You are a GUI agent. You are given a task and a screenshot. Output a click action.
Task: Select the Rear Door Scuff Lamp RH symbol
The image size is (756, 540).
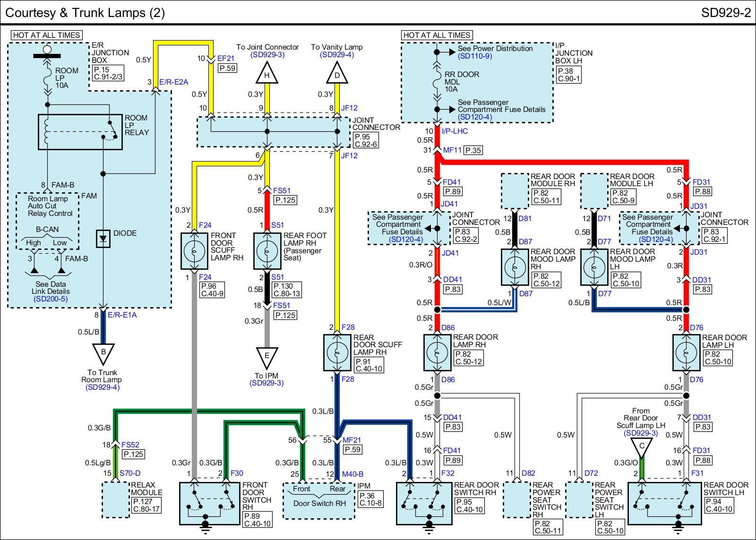coord(337,352)
